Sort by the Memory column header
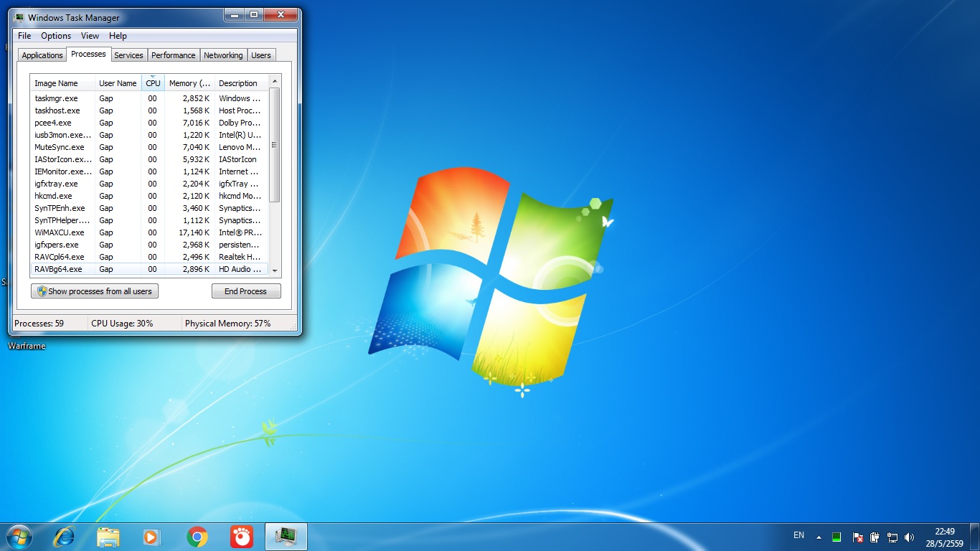Screen dimensions: 980x551 click(x=189, y=83)
